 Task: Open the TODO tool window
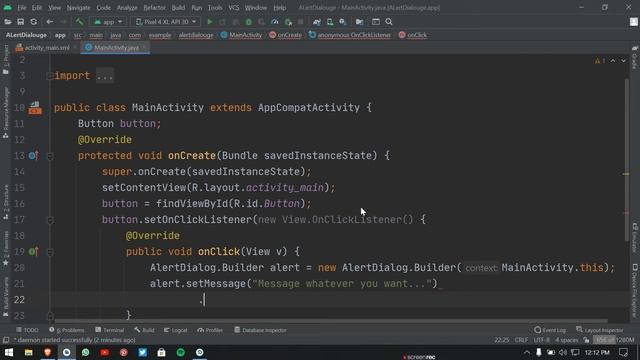click(27, 330)
